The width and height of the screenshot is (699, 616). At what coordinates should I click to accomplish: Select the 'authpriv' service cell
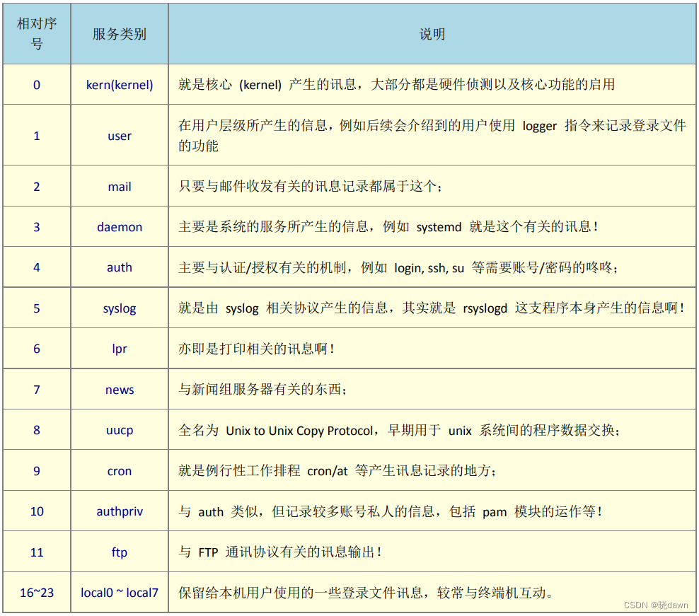pyautogui.click(x=120, y=511)
